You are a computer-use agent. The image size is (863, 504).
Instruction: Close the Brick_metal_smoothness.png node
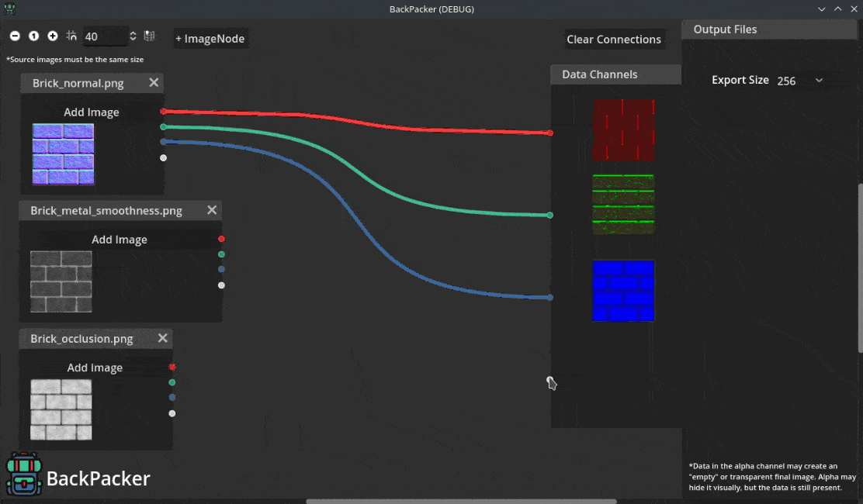click(212, 210)
